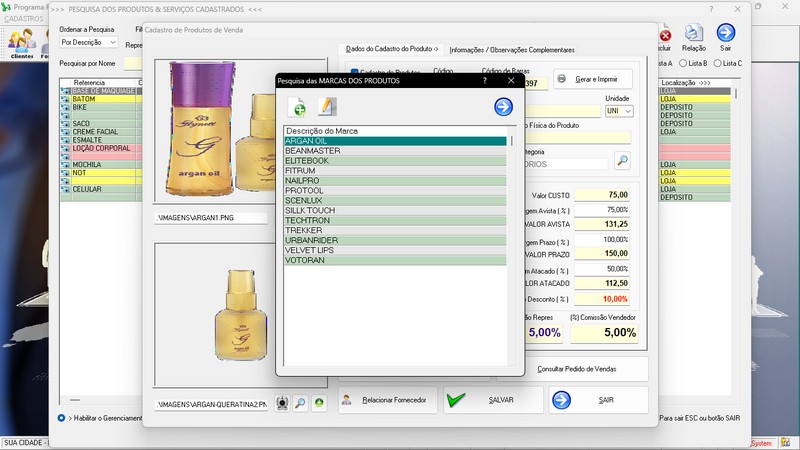This screenshot has width=800, height=450.
Task: Open the Dados do Cadastro do Produto tab
Action: coord(390,49)
